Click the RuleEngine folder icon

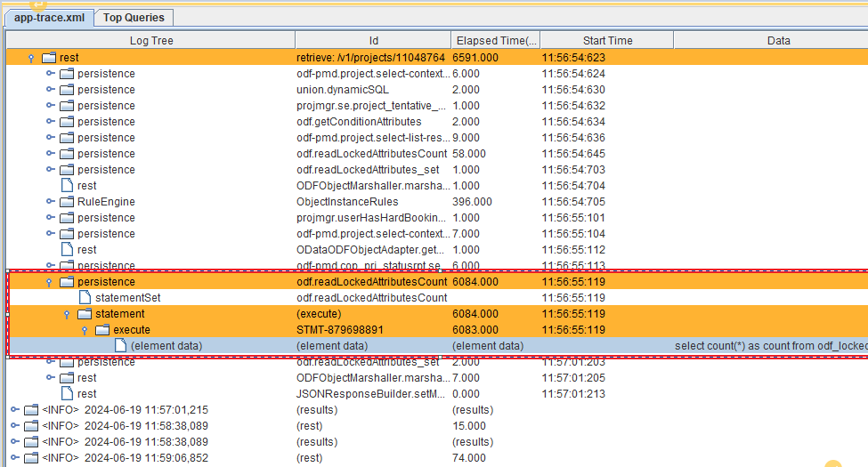coord(67,202)
